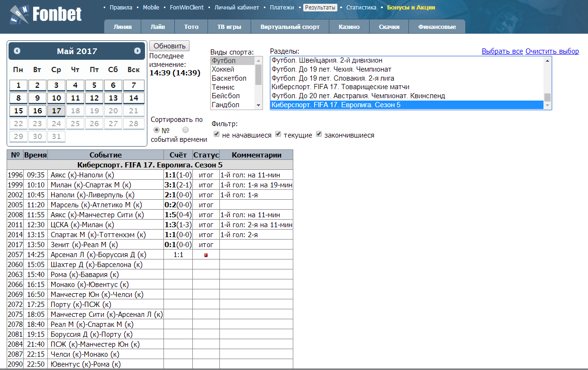Click up arrow of sections list scrollbar
588x370 pixels.
pyautogui.click(x=548, y=60)
